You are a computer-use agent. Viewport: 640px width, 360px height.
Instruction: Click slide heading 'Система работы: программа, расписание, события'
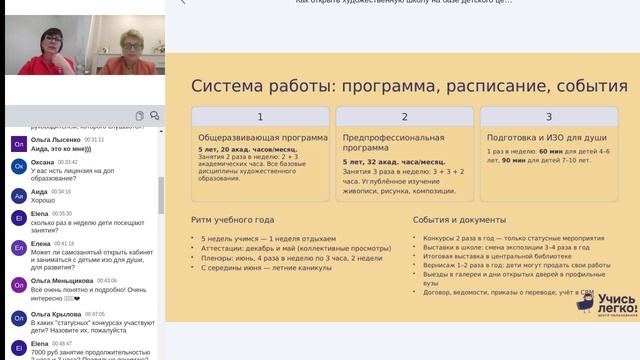pos(409,86)
